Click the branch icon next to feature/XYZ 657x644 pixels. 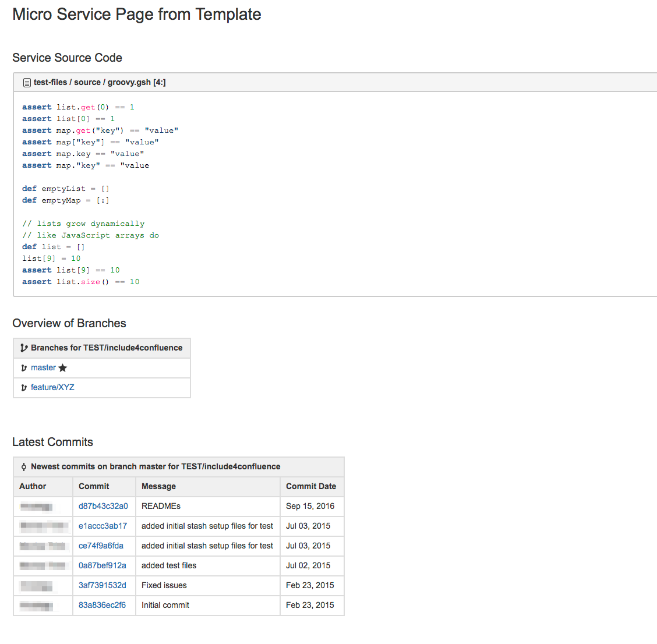click(24, 387)
